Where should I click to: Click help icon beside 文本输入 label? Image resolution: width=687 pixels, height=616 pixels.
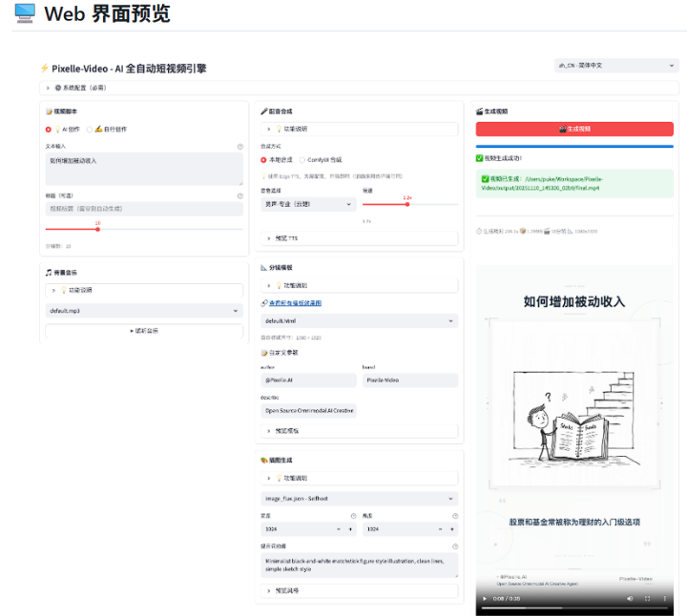[x=239, y=146]
